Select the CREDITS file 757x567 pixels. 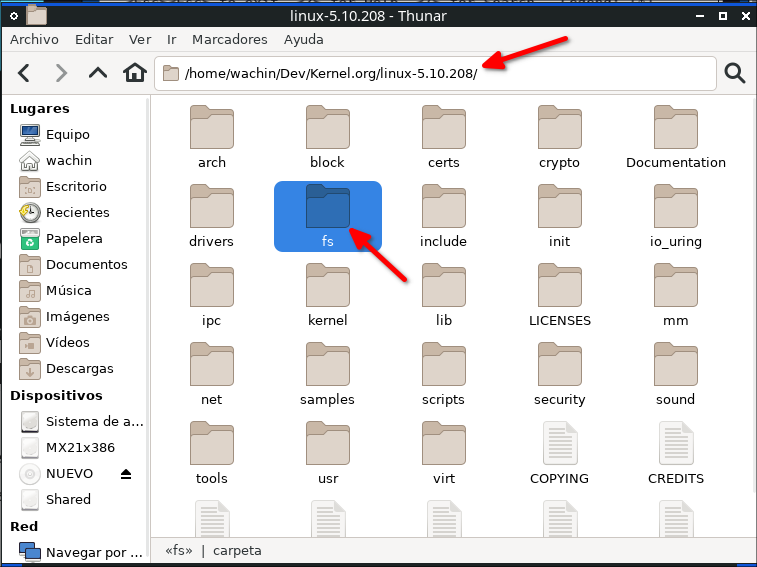(675, 454)
